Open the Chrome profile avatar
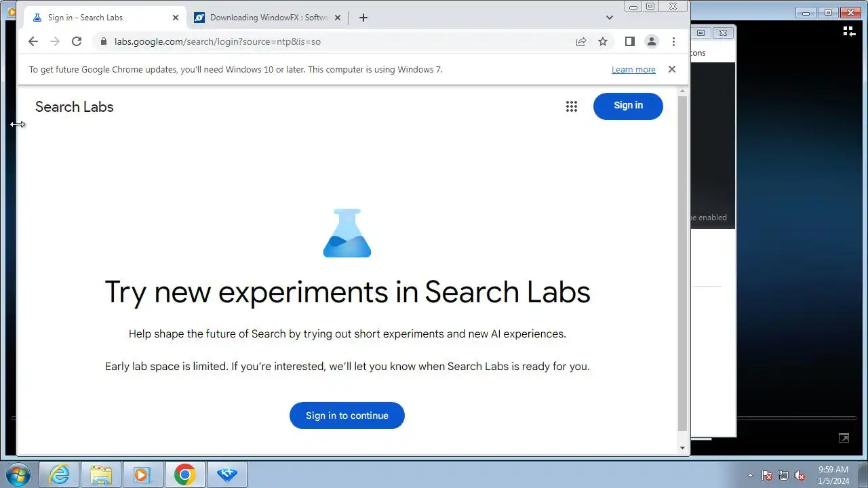The image size is (868, 488). pyautogui.click(x=652, y=41)
